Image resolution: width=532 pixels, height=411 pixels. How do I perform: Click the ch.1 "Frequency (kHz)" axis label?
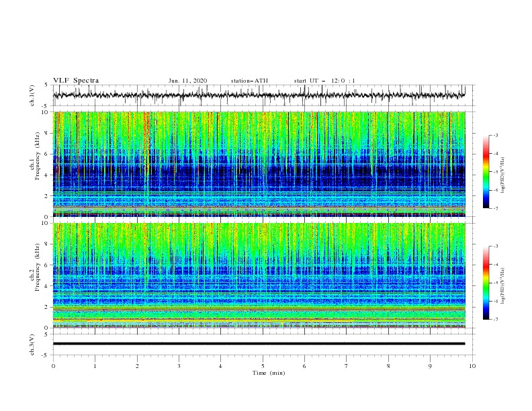37,156
